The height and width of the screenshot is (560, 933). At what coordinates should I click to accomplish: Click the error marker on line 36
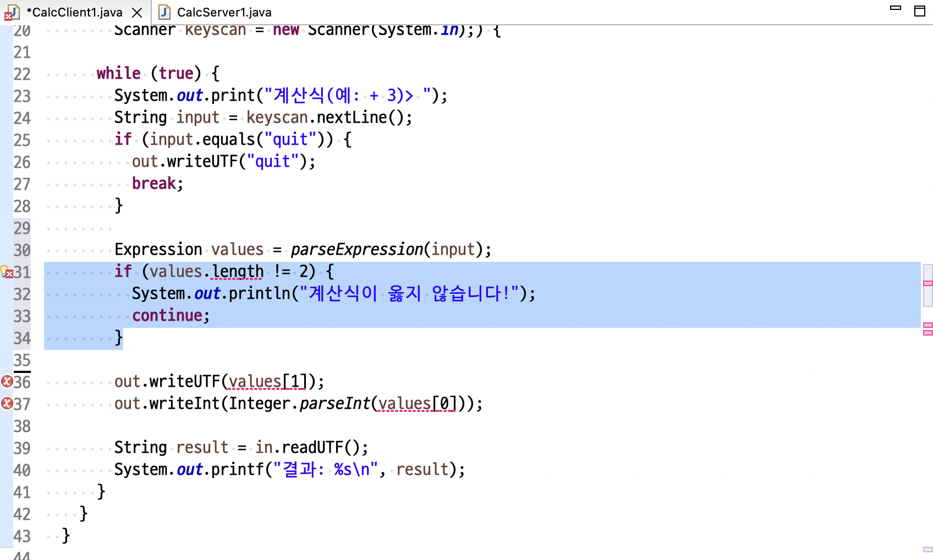(7, 381)
